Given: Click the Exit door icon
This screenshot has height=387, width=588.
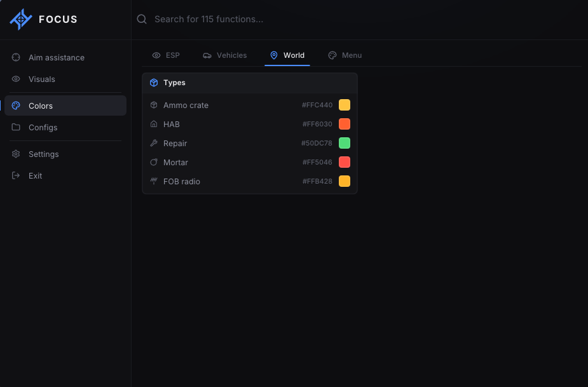Looking at the screenshot, I should point(16,175).
